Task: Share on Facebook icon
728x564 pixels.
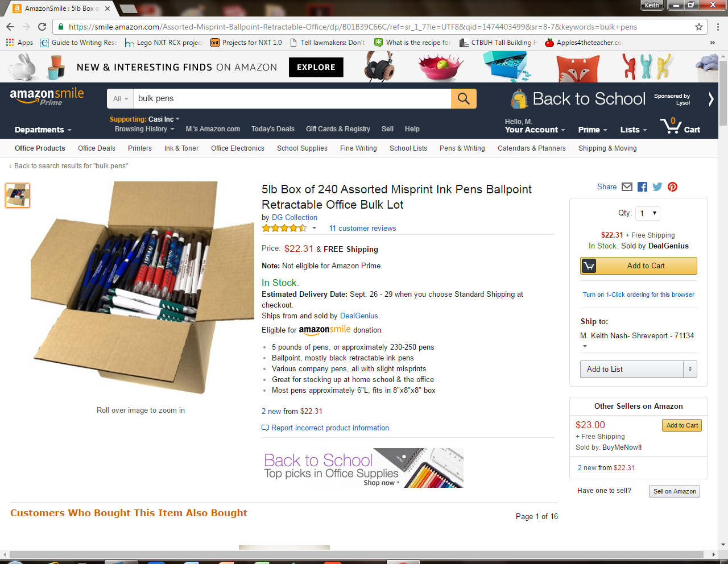Action: coord(642,187)
